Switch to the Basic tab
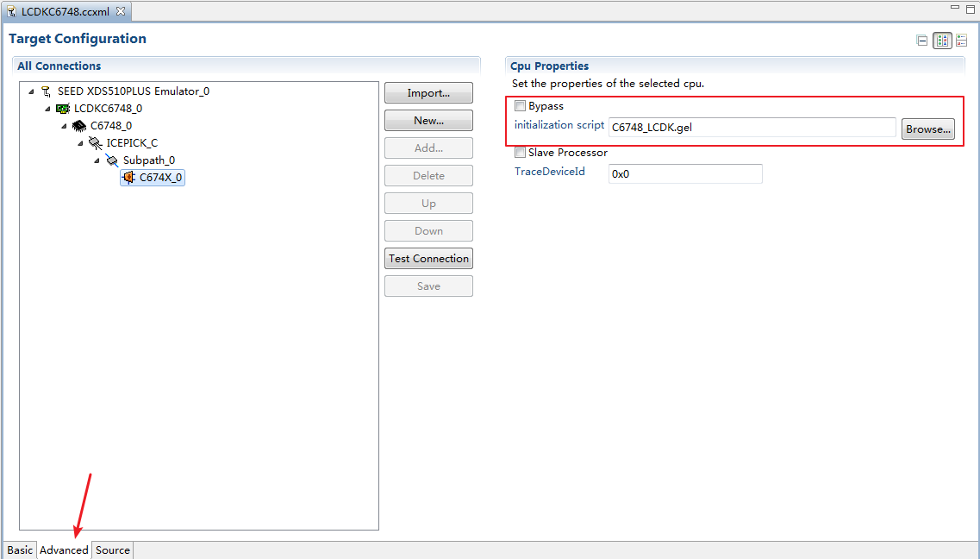980x559 pixels. pos(19,550)
